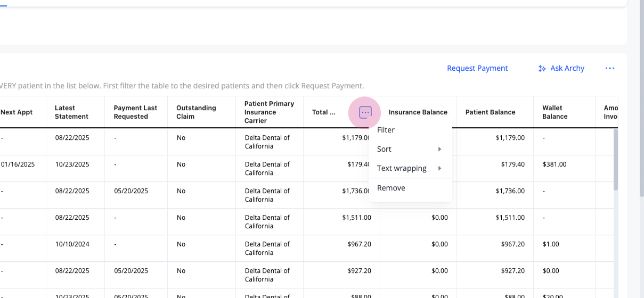Open the more options ellipsis beside Ask Archy
Image resolution: width=644 pixels, height=298 pixels.
pyautogui.click(x=610, y=68)
